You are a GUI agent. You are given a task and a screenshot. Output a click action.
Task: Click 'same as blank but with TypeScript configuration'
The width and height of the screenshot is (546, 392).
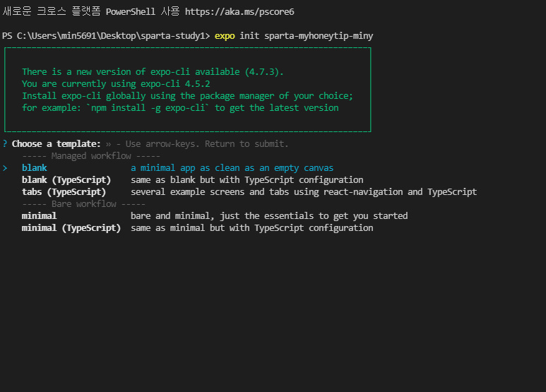point(247,180)
